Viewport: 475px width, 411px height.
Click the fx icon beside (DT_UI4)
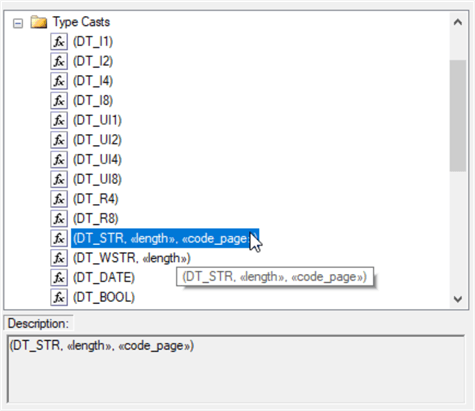[x=59, y=160]
